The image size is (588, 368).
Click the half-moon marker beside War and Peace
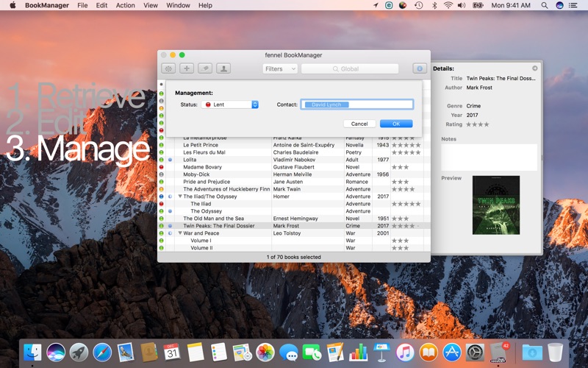coord(170,233)
